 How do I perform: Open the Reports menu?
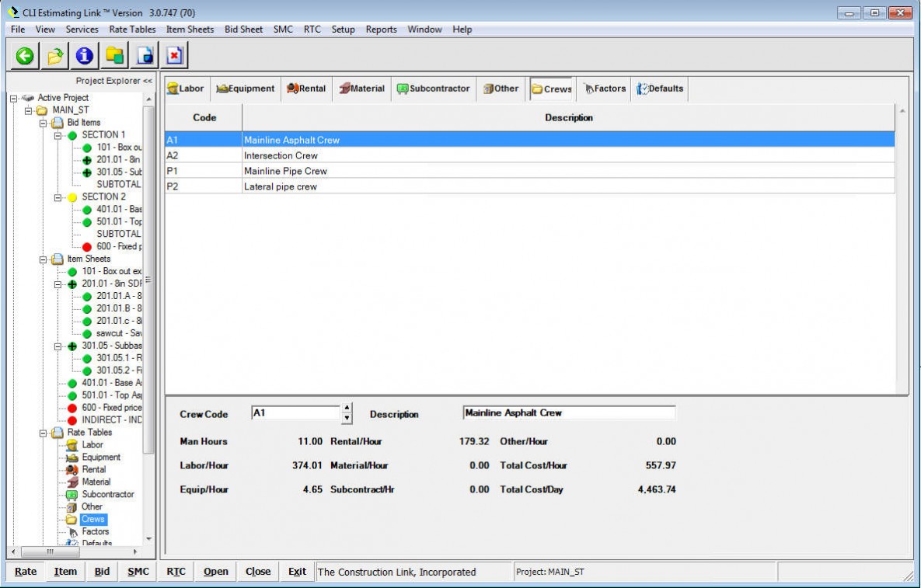pos(381,30)
